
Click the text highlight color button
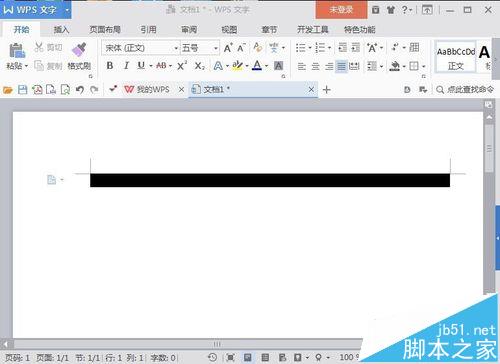[238, 66]
